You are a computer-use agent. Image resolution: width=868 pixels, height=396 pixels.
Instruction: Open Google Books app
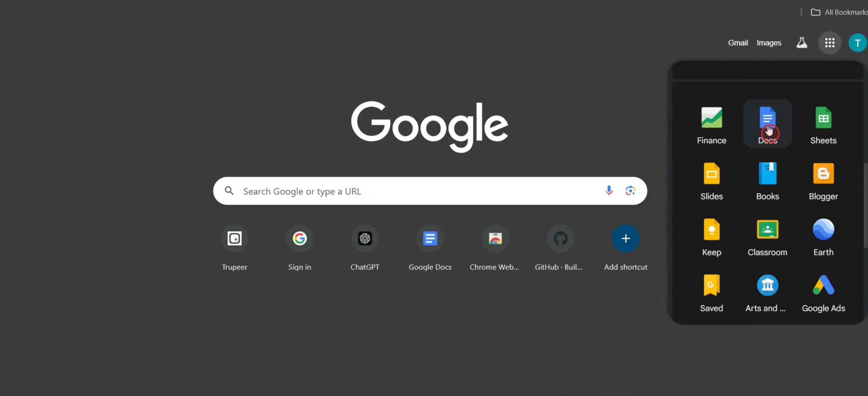point(767,180)
